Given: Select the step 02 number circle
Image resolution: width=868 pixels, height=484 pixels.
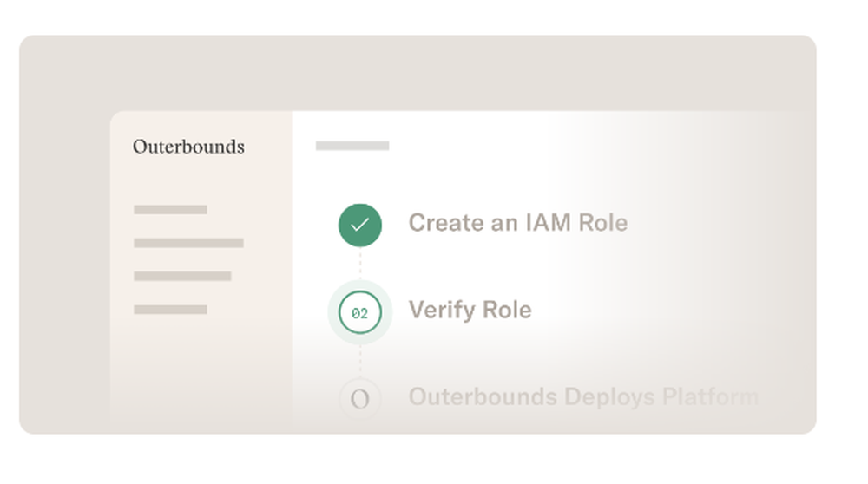Looking at the screenshot, I should click(x=359, y=313).
